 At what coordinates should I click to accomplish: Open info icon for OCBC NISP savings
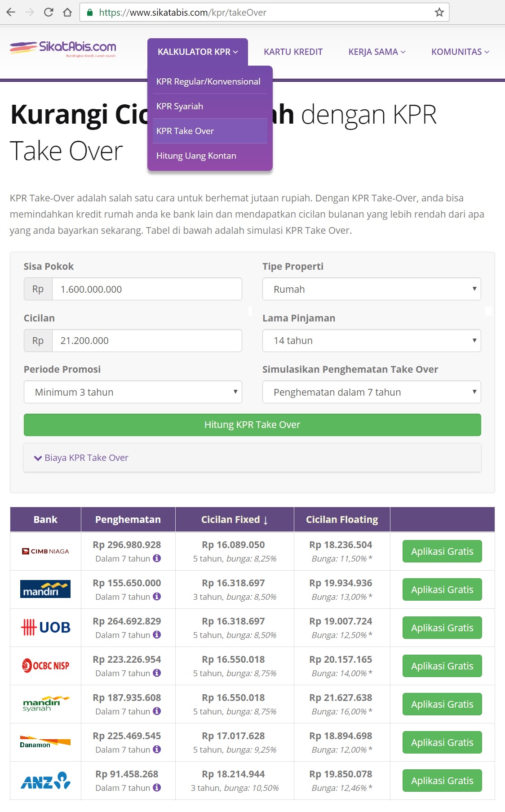pos(157,673)
